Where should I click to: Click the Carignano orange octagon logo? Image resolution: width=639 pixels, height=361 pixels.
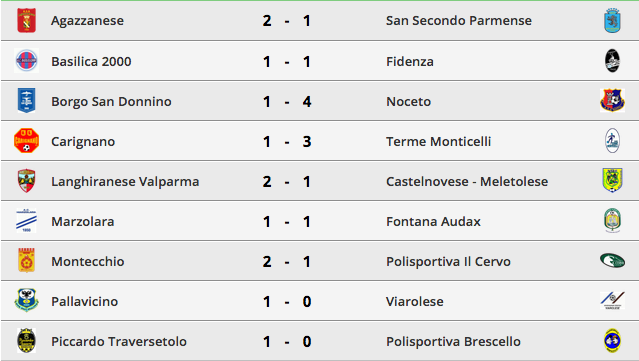26,141
